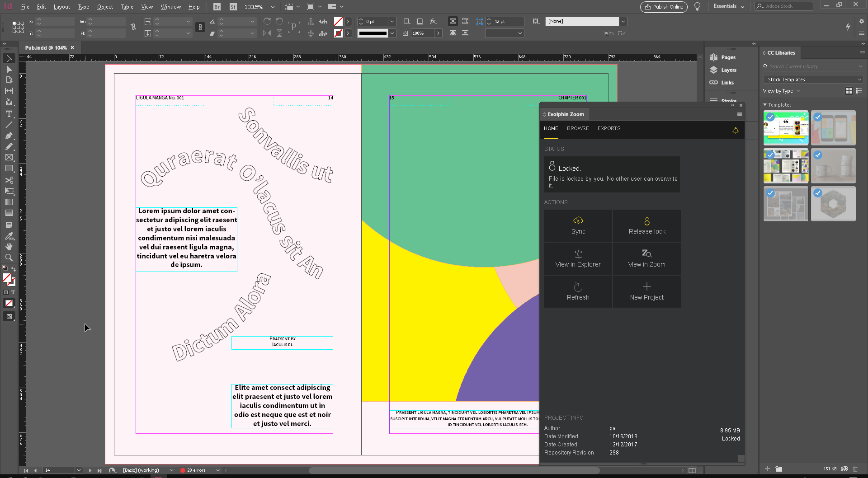
Task: Open Adobe Stock St icon
Action: [233, 7]
